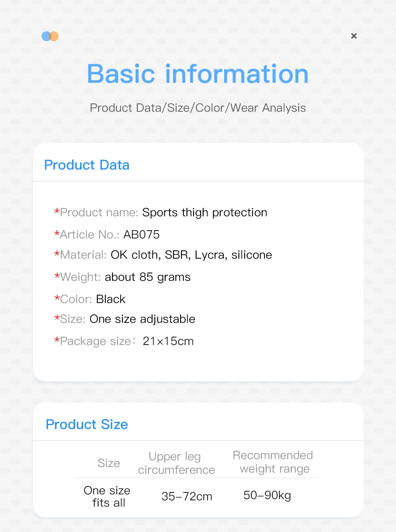Select the 50–90kg weight range cell
Image resolution: width=396 pixels, height=532 pixels.
(x=267, y=495)
